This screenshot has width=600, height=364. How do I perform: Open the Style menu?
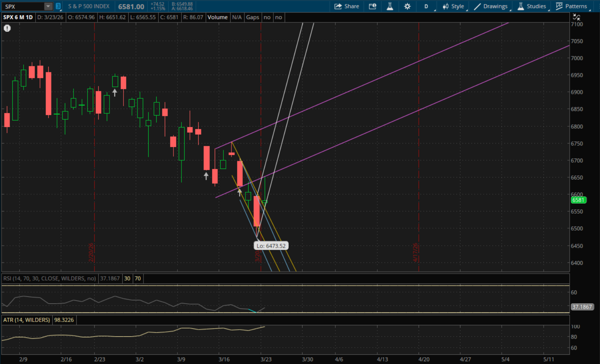(x=453, y=6)
